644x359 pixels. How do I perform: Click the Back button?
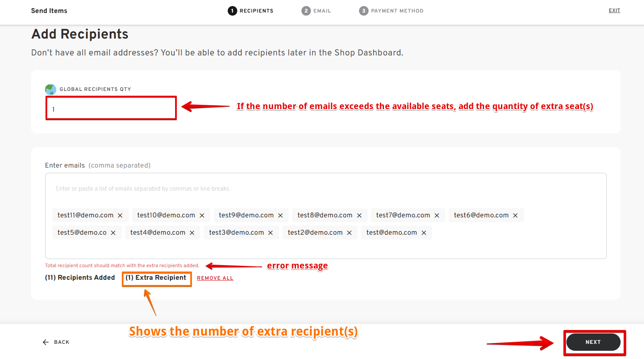point(56,342)
